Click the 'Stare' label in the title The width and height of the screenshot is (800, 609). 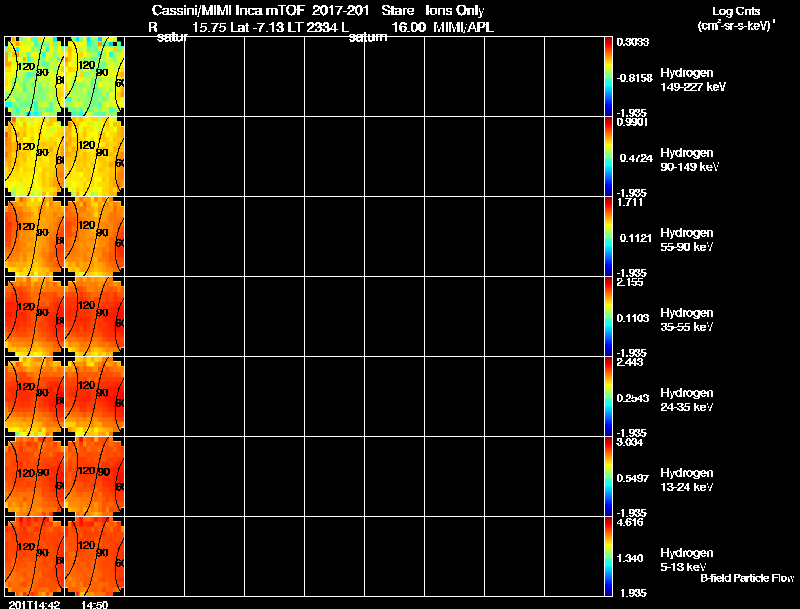(397, 10)
